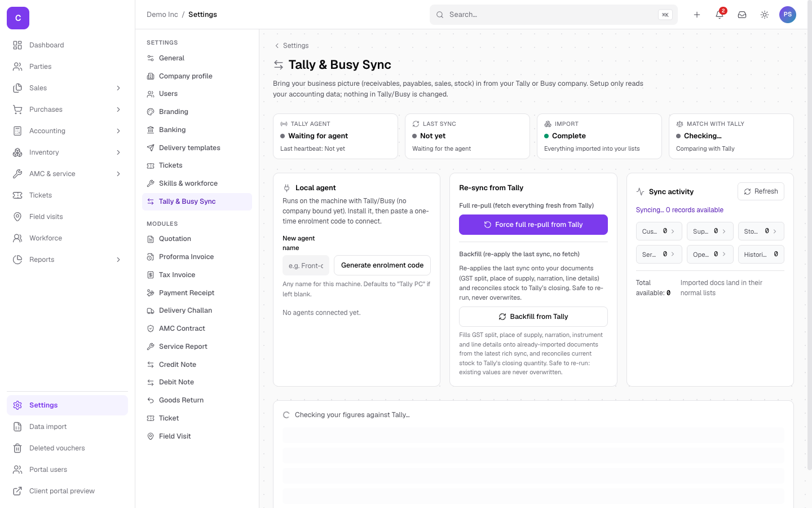This screenshot has width=812, height=508.
Task: Expand the Reports menu chevron
Action: click(x=118, y=260)
